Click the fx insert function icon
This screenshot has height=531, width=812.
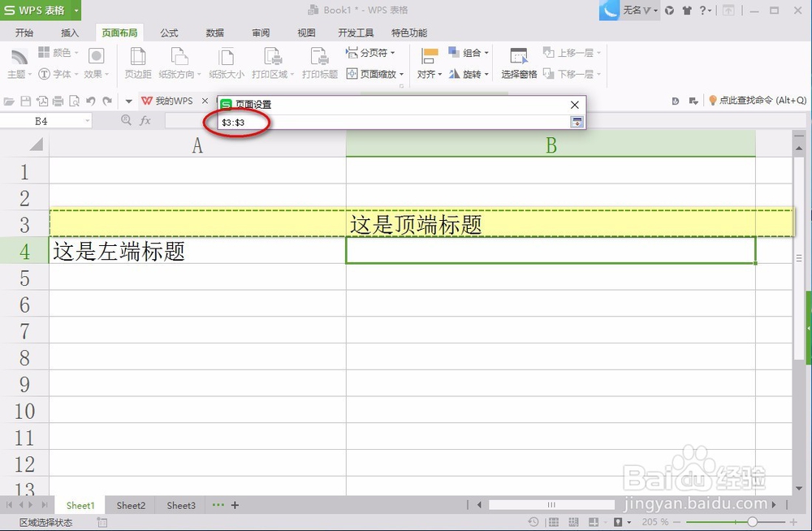tap(145, 120)
